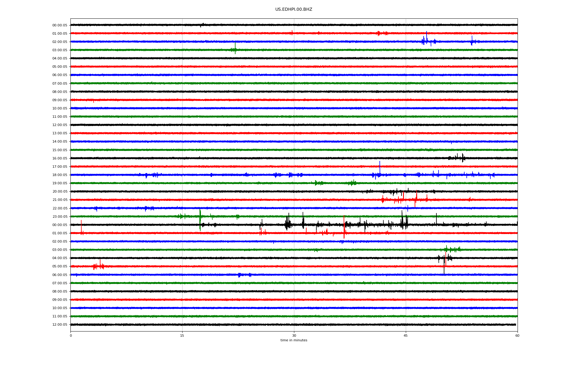Screen dimensions: 588x368
Task: Select the 13:00:05 row label
Action: tap(60, 133)
